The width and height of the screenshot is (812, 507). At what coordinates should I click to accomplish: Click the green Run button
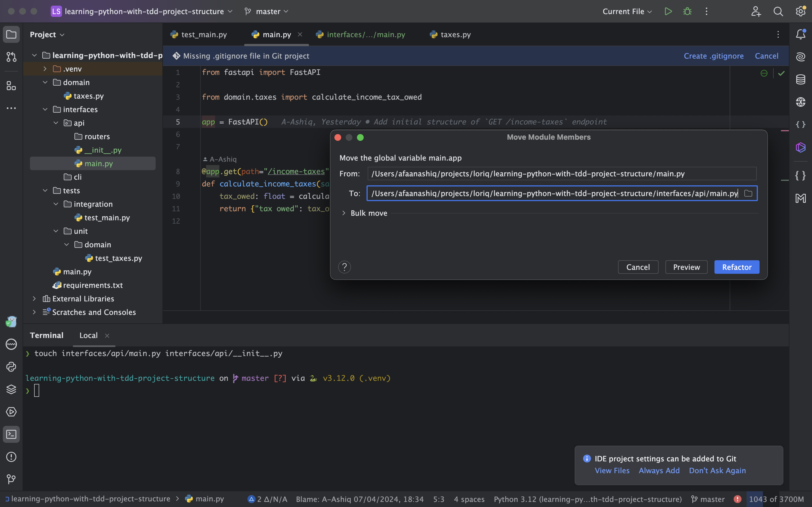668,11
